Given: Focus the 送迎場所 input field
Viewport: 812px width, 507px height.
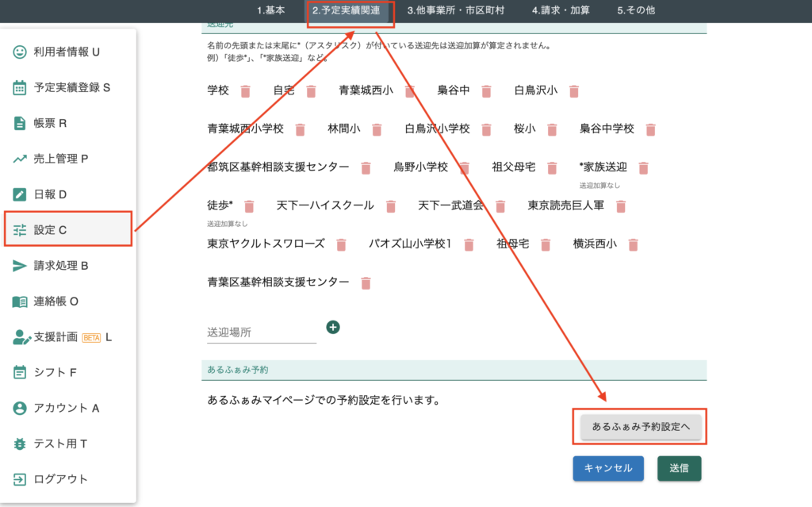Looking at the screenshot, I should click(261, 332).
